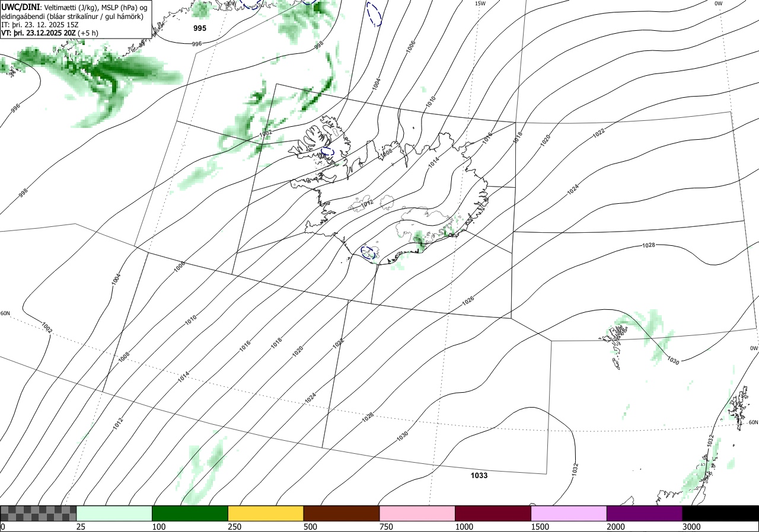Select the legend scale value '250'
759x532 pixels.
point(235,527)
